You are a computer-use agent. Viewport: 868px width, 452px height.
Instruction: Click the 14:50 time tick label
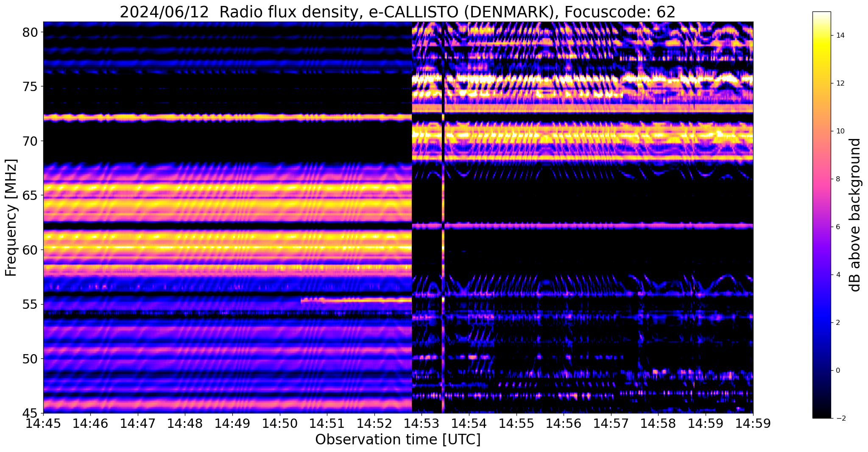280,423
